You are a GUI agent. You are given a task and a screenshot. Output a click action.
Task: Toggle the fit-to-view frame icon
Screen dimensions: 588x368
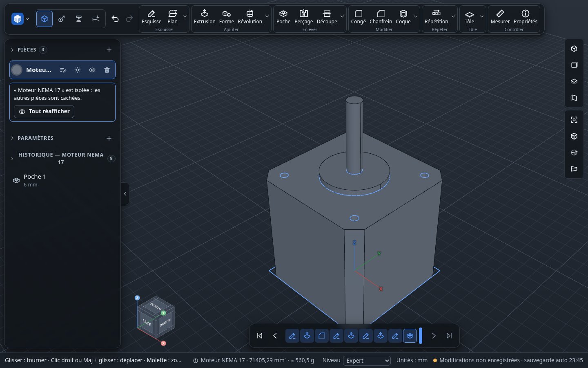(x=574, y=120)
